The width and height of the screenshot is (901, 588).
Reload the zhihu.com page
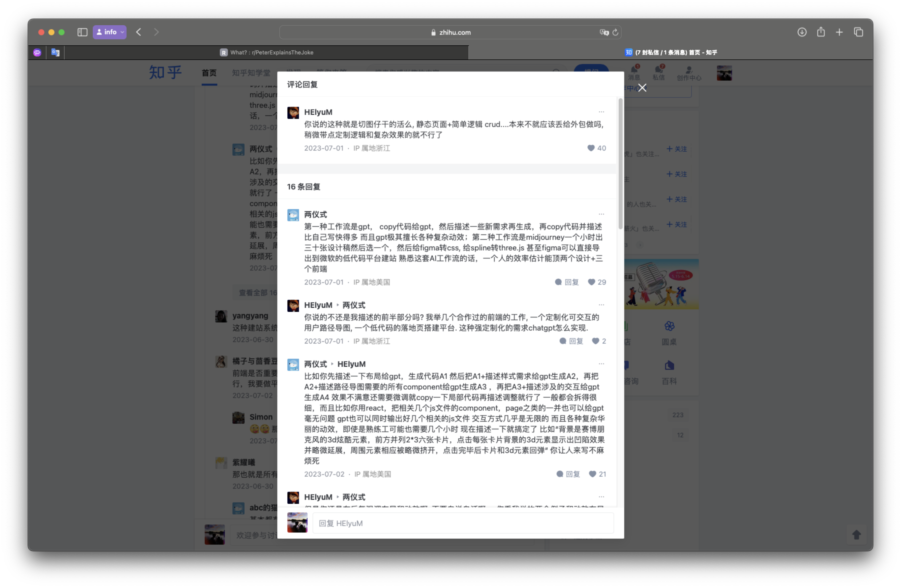click(x=615, y=32)
